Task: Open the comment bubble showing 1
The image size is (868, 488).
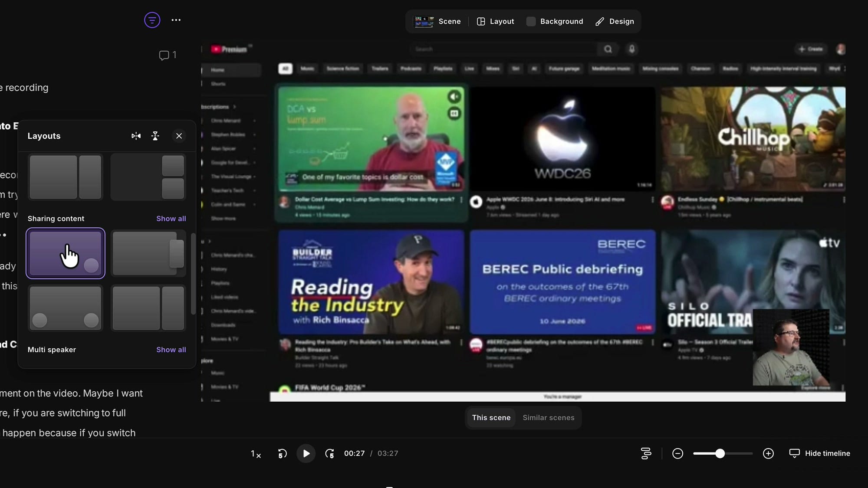Action: coord(168,55)
